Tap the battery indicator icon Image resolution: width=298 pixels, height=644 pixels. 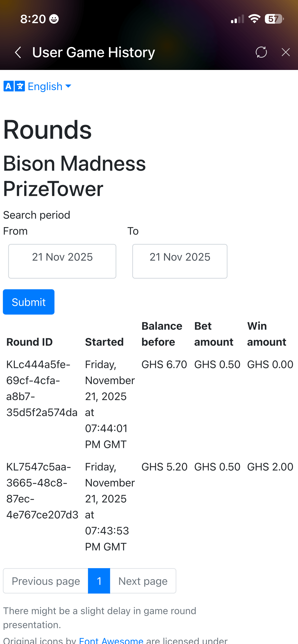click(x=274, y=19)
